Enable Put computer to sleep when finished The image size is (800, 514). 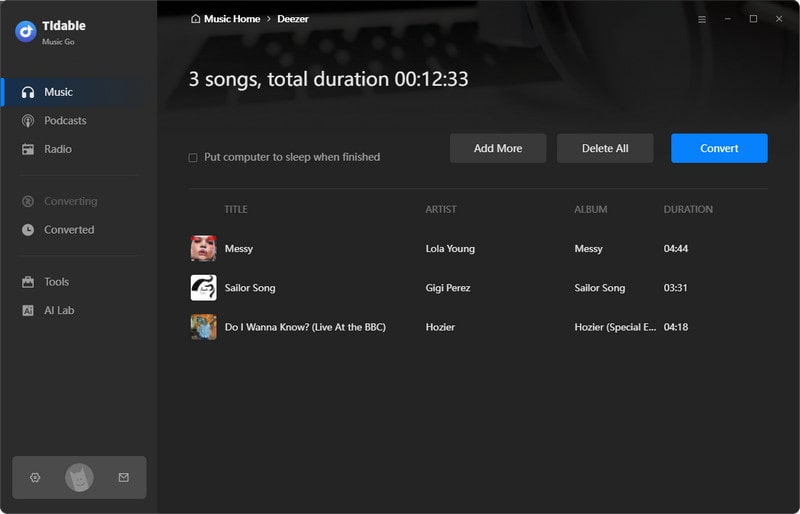[x=193, y=158]
